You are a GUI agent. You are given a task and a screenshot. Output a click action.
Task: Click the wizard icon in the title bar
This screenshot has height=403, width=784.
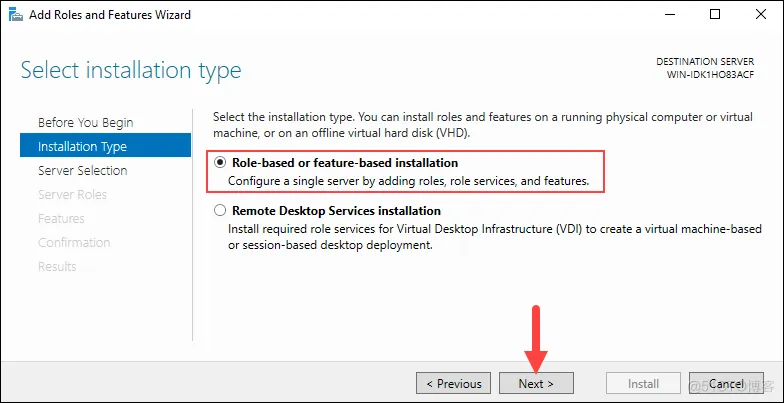coord(15,15)
